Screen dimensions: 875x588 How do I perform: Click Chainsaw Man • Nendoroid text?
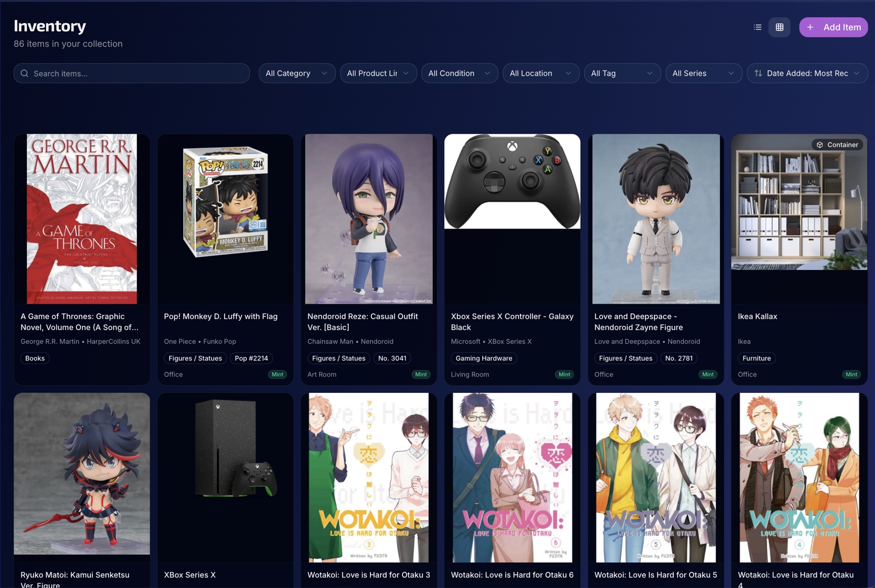pos(350,342)
